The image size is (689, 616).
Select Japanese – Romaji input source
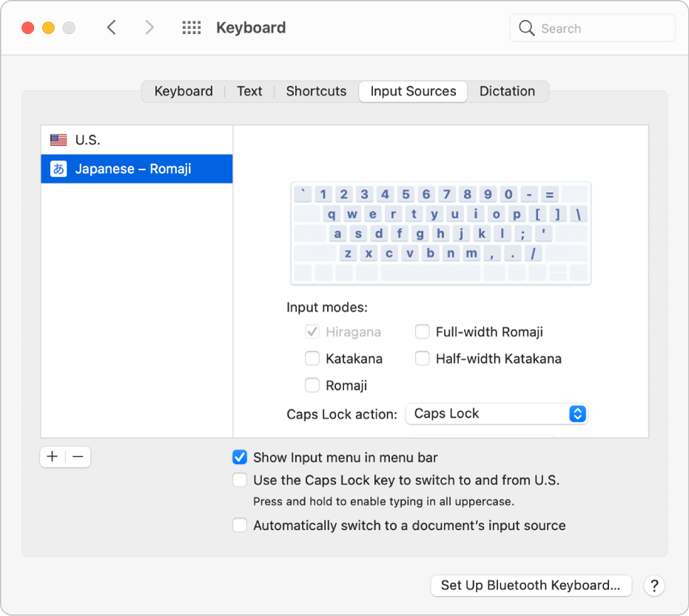coord(133,169)
